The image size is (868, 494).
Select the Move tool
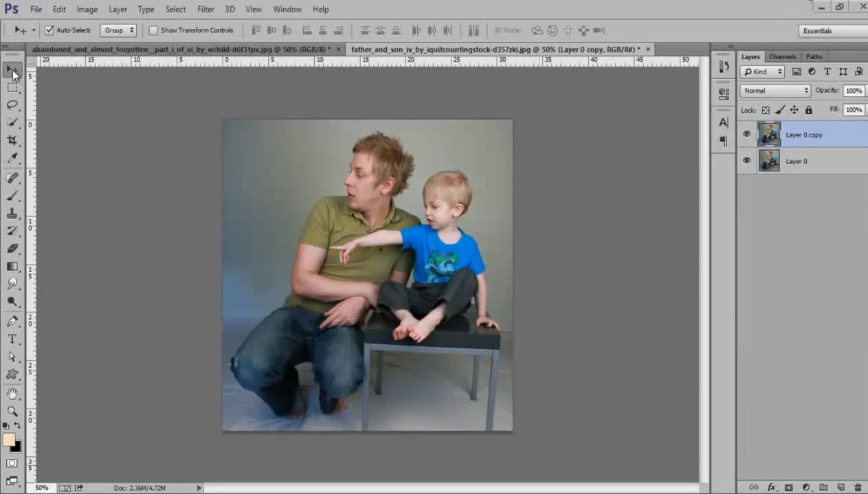click(12, 69)
